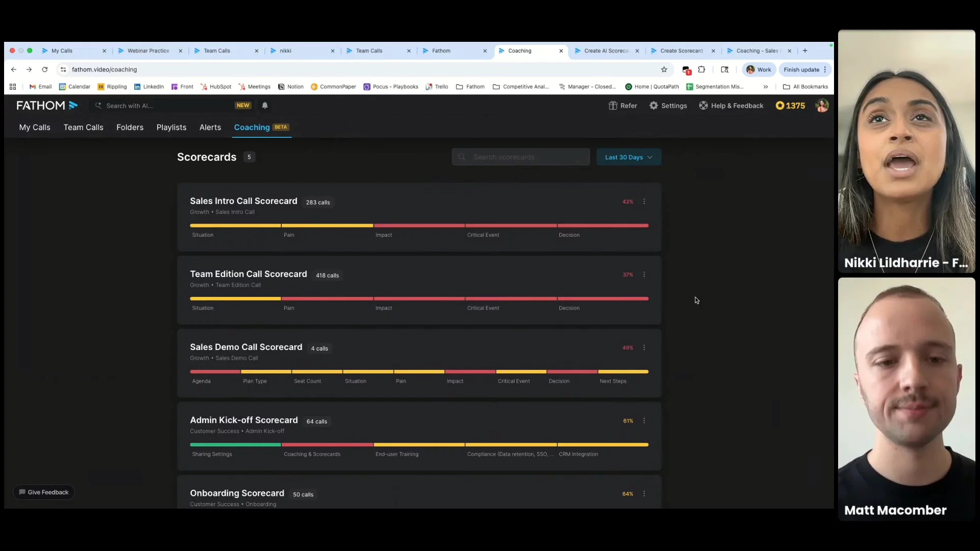The width and height of the screenshot is (980, 551).
Task: Click the notifications bell icon
Action: 265,106
